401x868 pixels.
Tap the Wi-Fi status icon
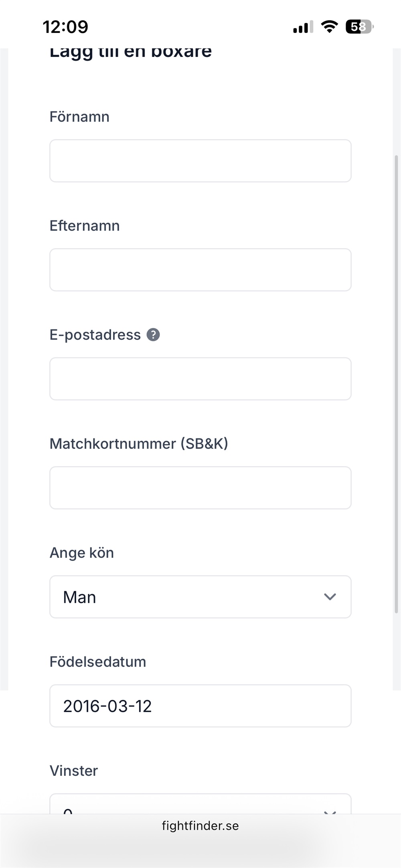(329, 27)
